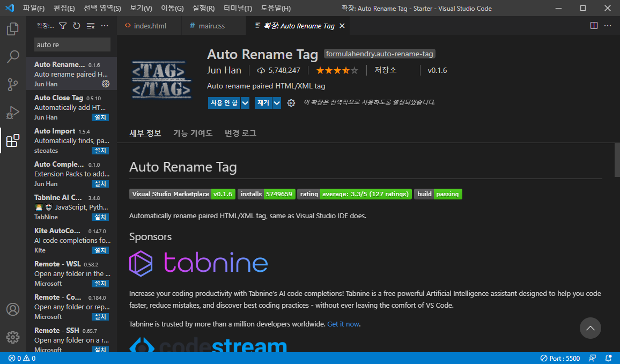Screen dimensions: 620x364
Task: Open editor more actions ellipsis
Action: tap(608, 26)
